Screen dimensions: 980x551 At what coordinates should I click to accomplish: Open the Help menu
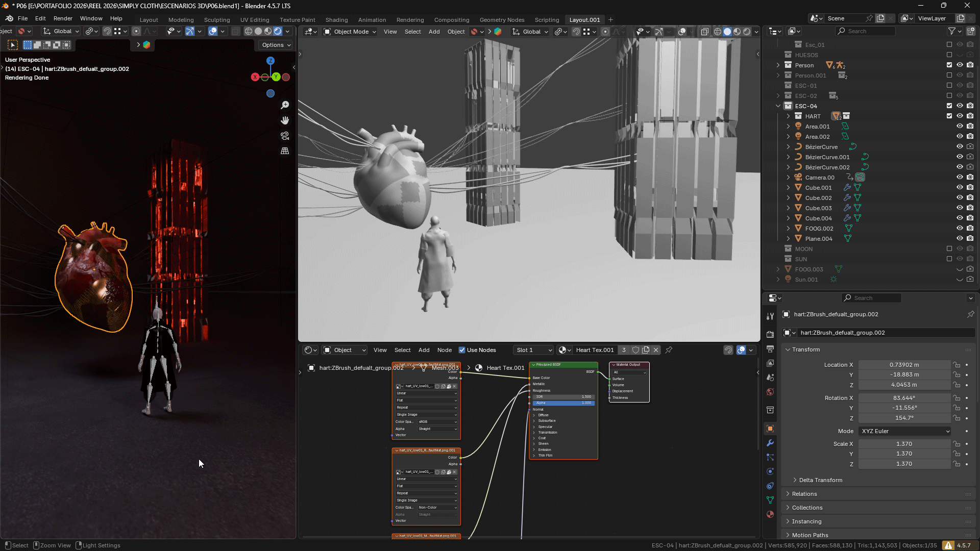(x=116, y=18)
